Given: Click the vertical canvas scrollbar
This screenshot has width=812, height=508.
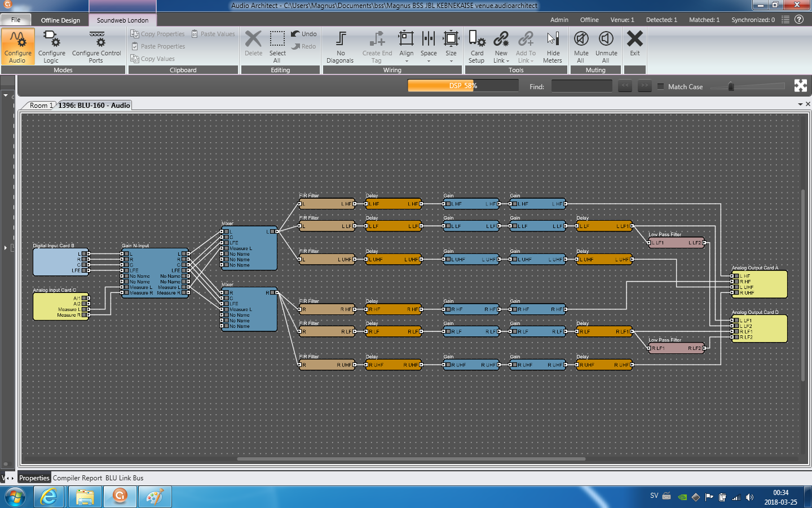Looking at the screenshot, I should [803, 285].
